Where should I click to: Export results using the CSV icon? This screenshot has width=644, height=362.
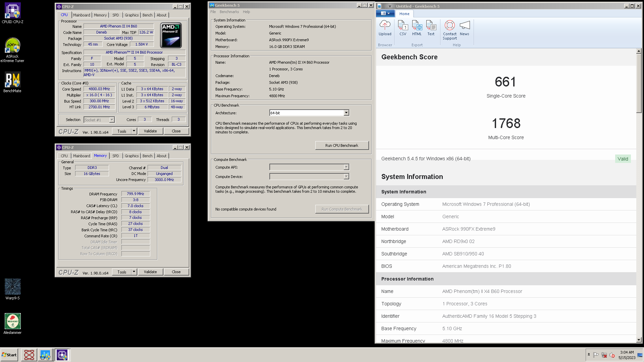pyautogui.click(x=403, y=28)
